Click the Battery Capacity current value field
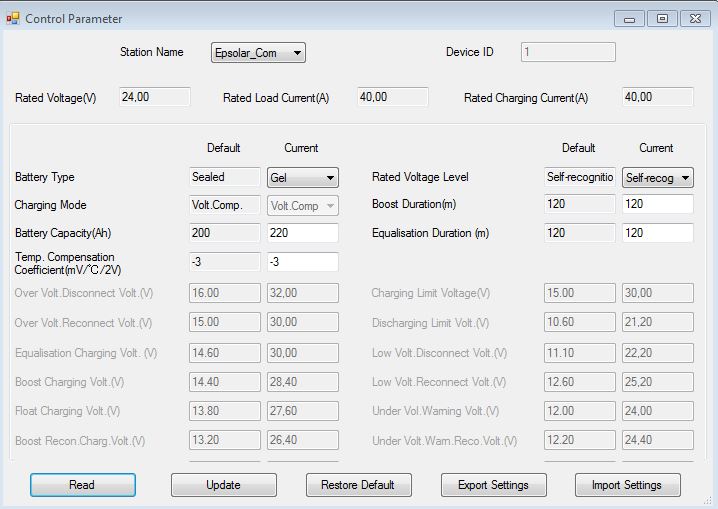718x509 pixels. [303, 233]
